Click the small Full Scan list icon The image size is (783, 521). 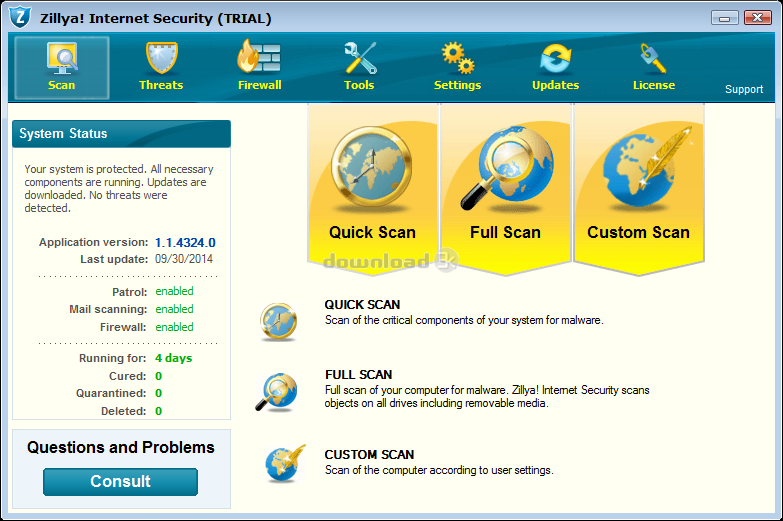tap(277, 392)
